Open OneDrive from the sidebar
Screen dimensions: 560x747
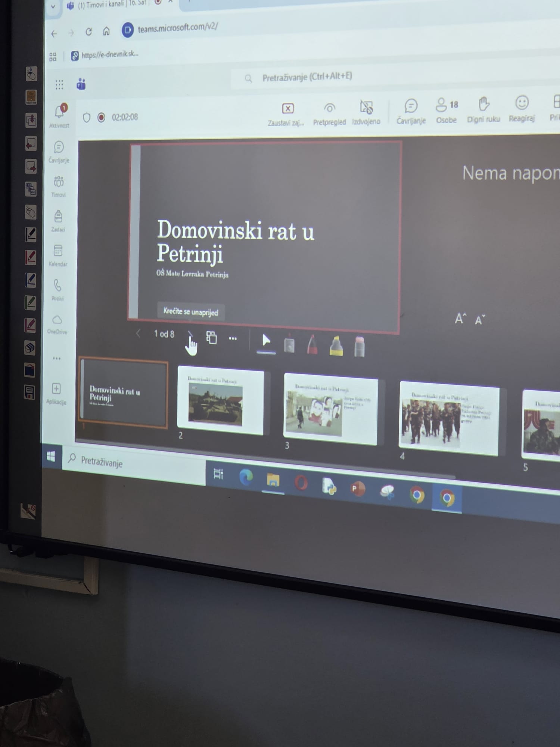click(57, 320)
